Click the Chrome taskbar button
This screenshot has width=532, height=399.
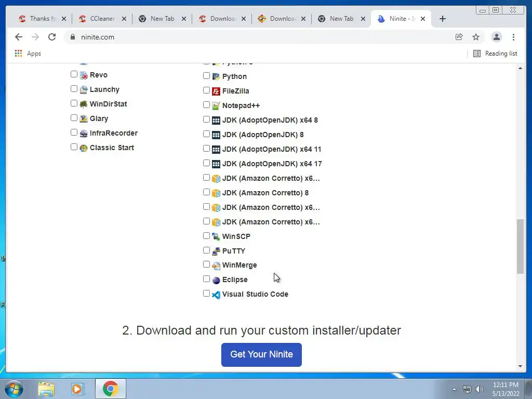[x=110, y=389]
